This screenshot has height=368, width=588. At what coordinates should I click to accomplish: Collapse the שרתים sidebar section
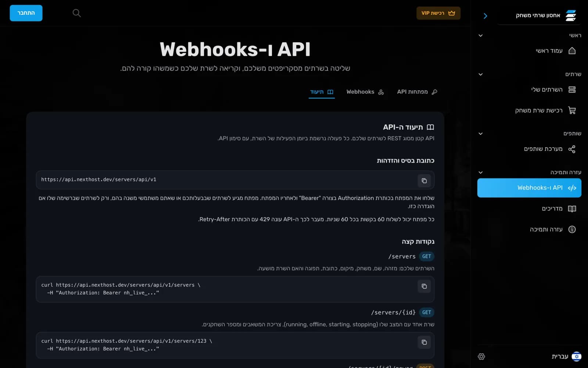click(x=480, y=74)
